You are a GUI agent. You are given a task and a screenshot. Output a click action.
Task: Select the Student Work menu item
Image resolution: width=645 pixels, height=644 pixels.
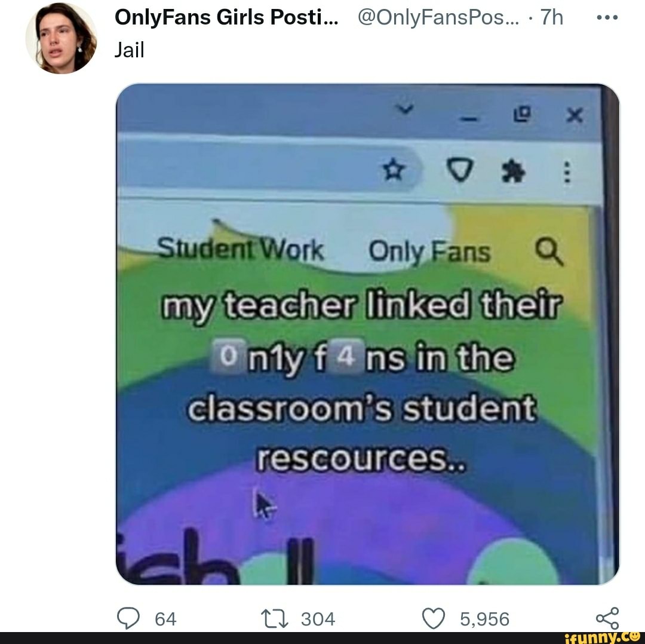(x=241, y=249)
